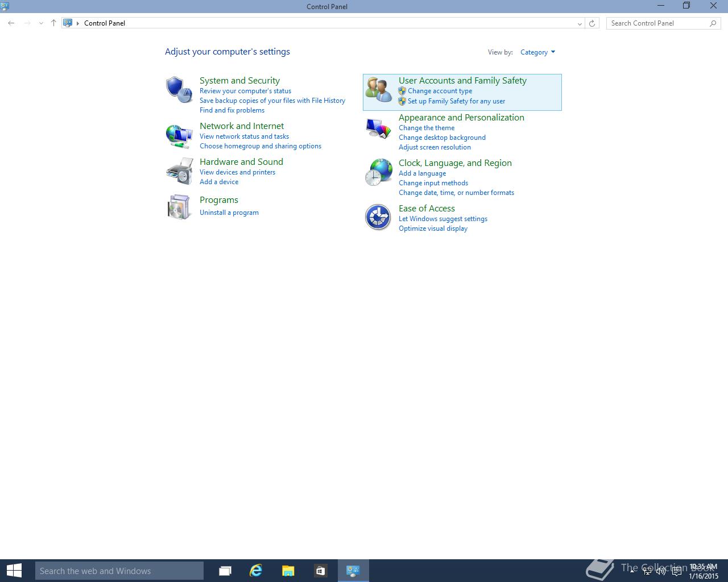
Task: Go forward with the Forward arrow
Action: (27, 23)
